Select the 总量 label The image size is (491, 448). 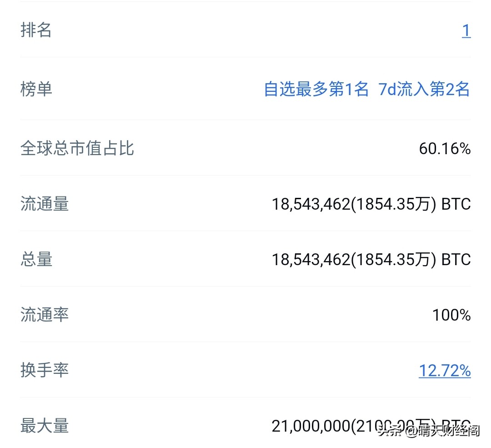pyautogui.click(x=36, y=259)
